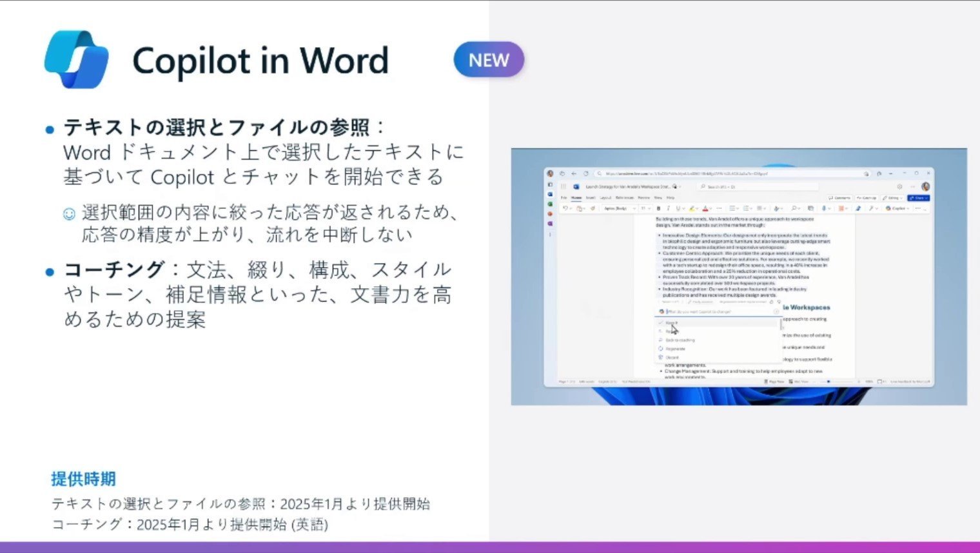Click the browser address bar in the Word window
980x553 pixels.
click(x=733, y=173)
